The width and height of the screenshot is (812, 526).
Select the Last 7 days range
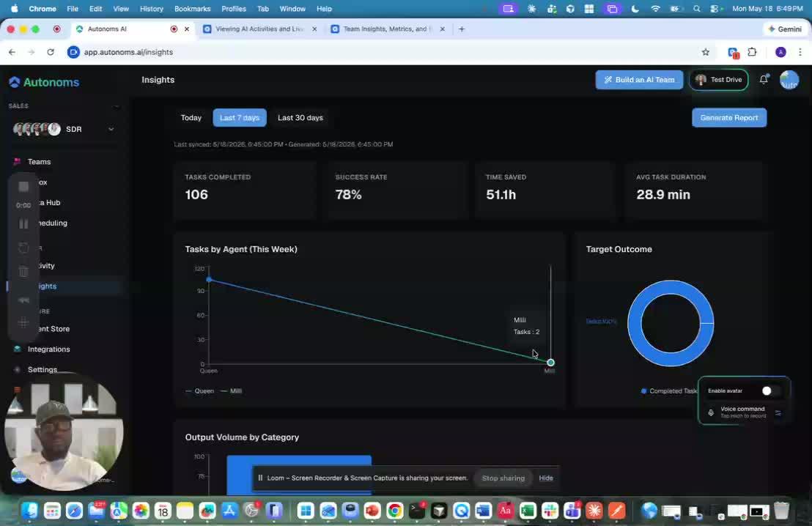240,118
